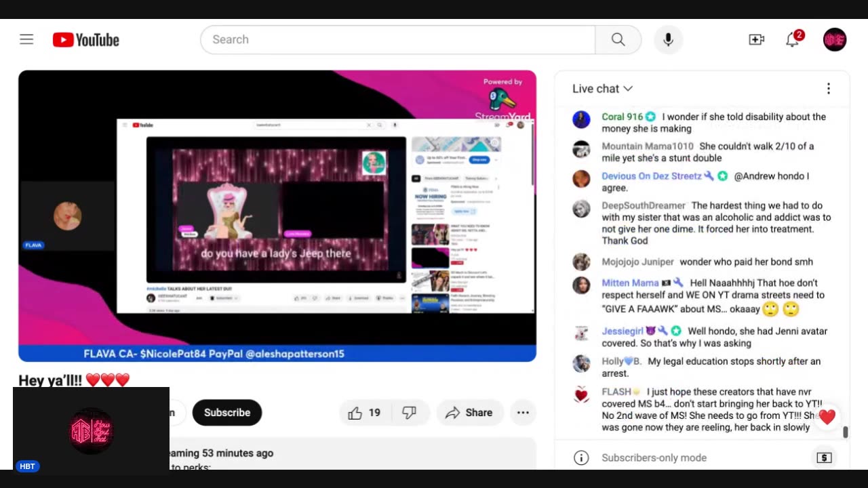Screen dimensions: 868x488
Task: Open the notifications bell
Action: pos(792,39)
